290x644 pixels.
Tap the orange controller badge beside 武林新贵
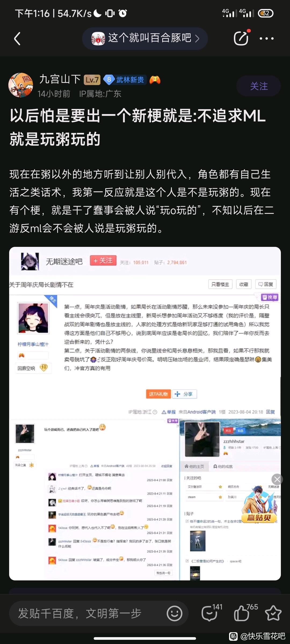pos(155,80)
